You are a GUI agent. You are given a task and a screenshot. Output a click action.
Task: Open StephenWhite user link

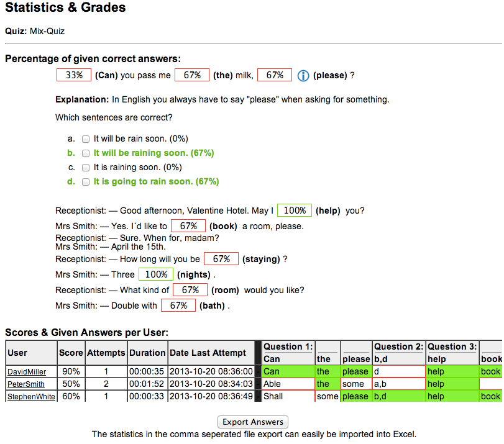pyautogui.click(x=31, y=397)
